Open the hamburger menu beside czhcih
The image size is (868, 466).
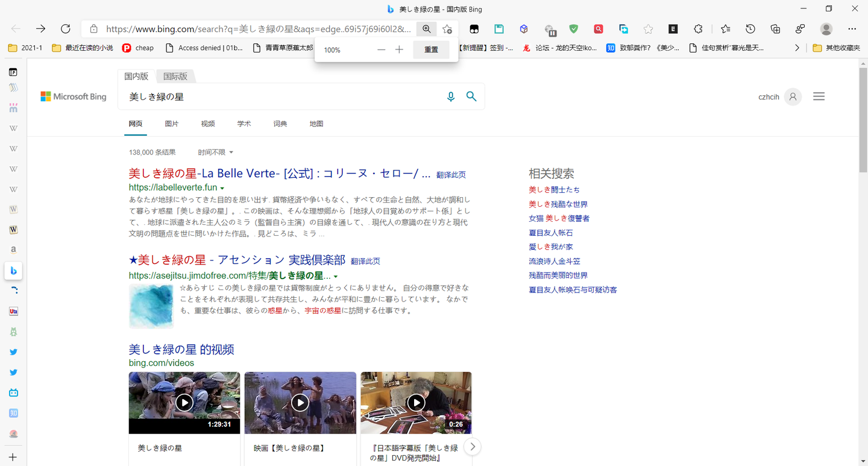tap(819, 96)
